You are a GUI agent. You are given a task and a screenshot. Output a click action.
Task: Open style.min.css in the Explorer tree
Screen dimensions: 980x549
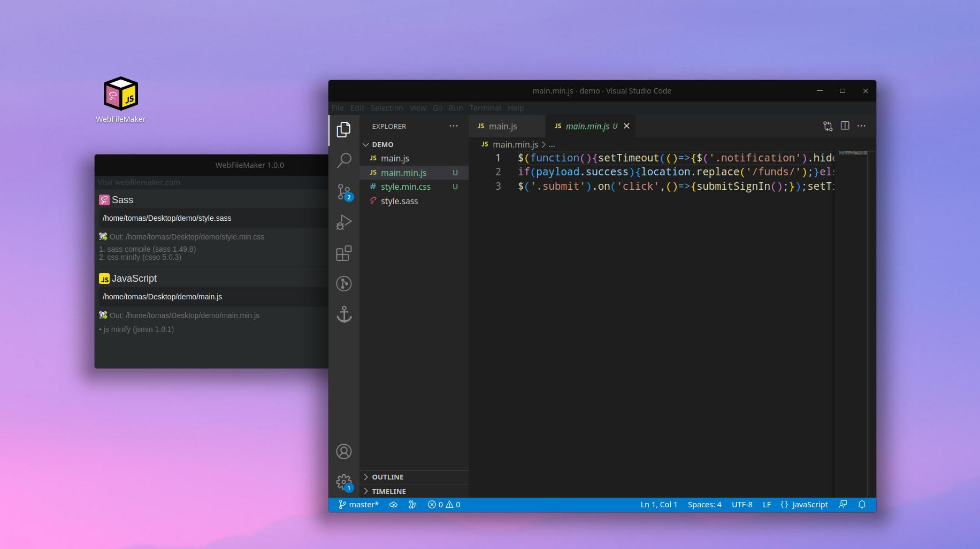414,187
